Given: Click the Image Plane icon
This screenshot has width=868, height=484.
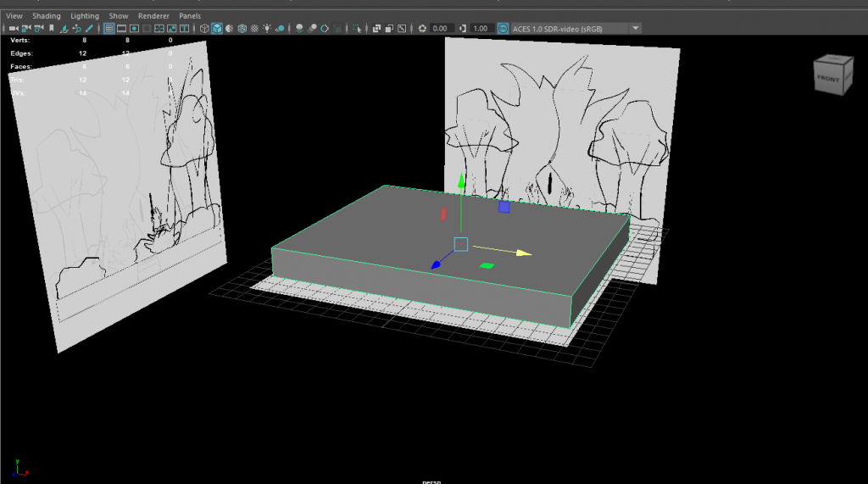Looking at the screenshot, I should 64,28.
